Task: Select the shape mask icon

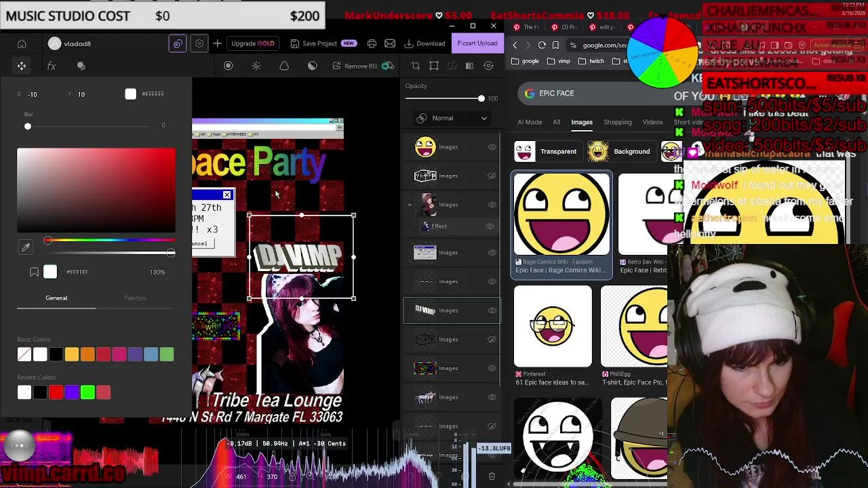Action: pos(284,66)
